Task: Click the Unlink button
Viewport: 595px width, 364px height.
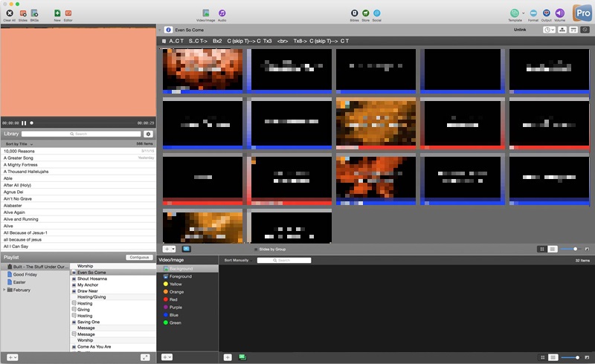Action: click(x=520, y=30)
